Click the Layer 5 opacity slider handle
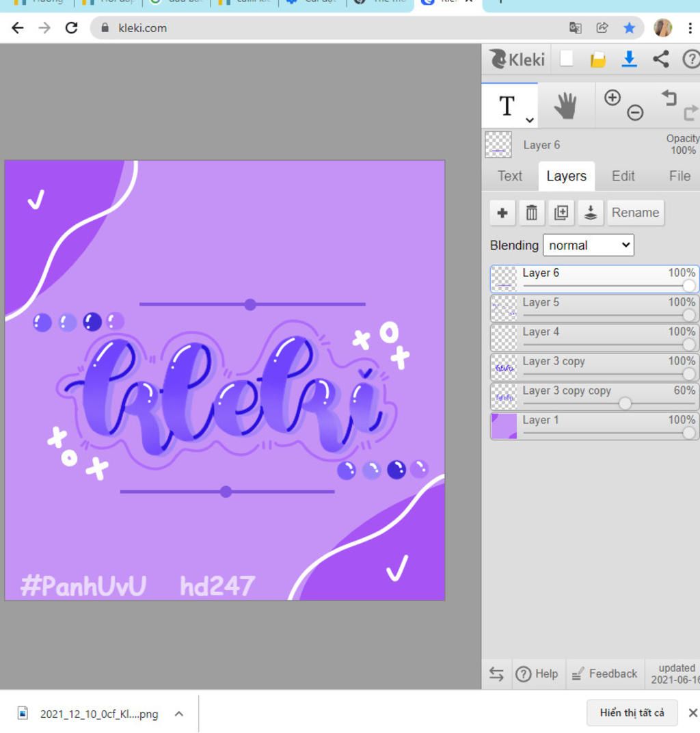The image size is (700, 733). 689,315
